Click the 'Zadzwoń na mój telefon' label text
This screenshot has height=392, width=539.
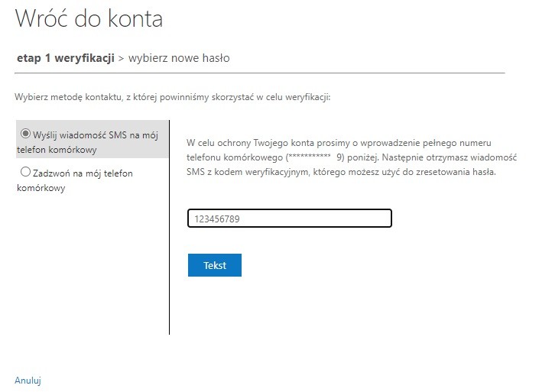(83, 173)
